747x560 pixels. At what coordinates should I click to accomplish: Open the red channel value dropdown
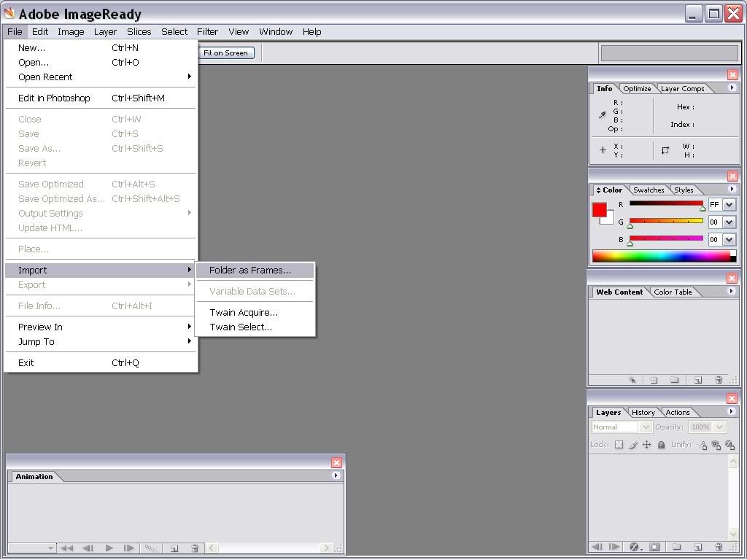[729, 205]
